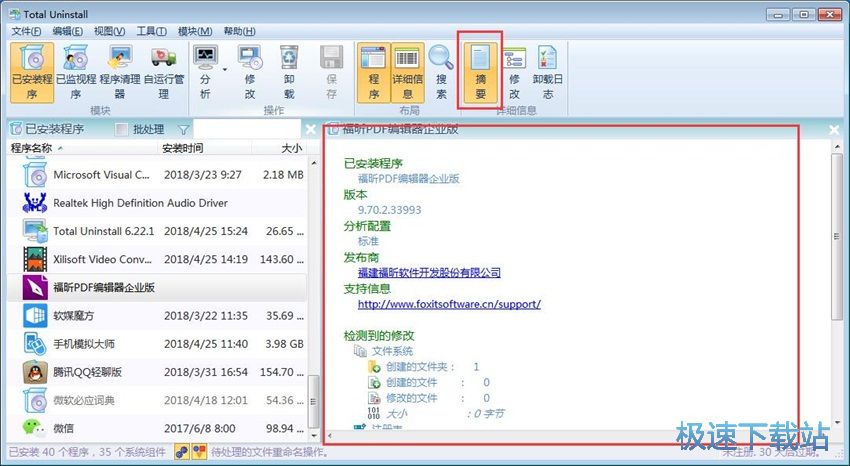This screenshot has height=466, width=850.
Task: Open the 帮助(H) menu
Action: [239, 31]
